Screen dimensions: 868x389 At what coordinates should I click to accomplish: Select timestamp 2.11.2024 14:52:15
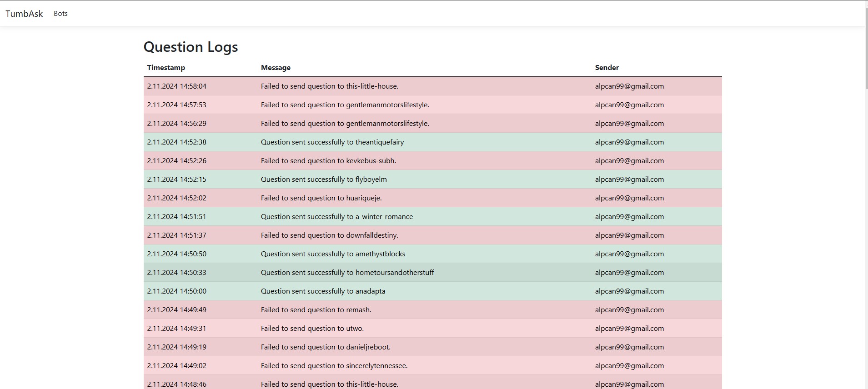176,180
